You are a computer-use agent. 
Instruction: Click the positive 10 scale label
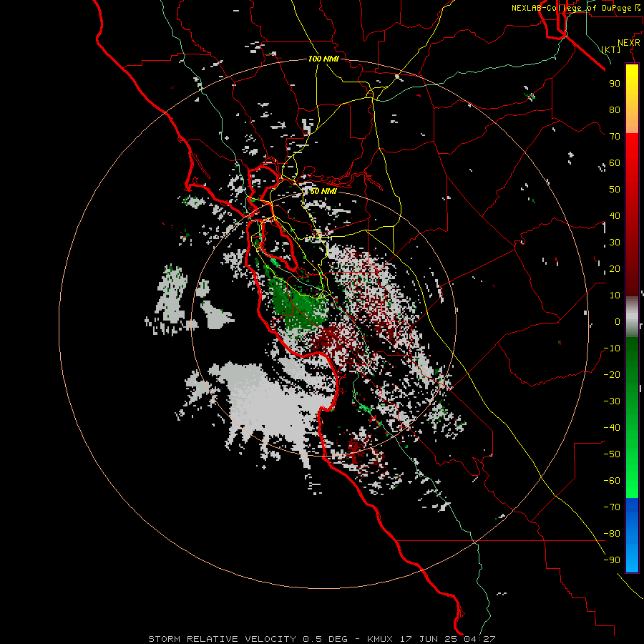(x=615, y=296)
